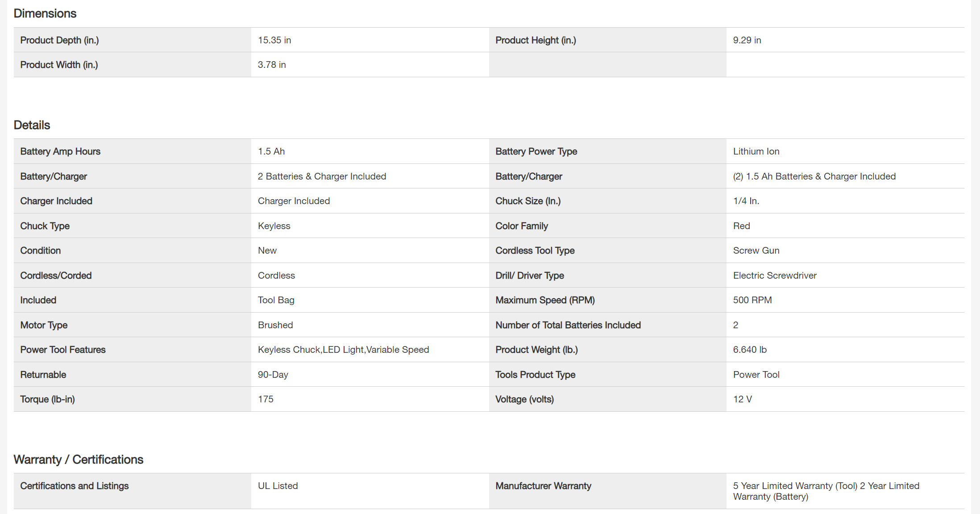The width and height of the screenshot is (980, 514).
Task: Click the Chuck Size (In.) label
Action: (528, 201)
